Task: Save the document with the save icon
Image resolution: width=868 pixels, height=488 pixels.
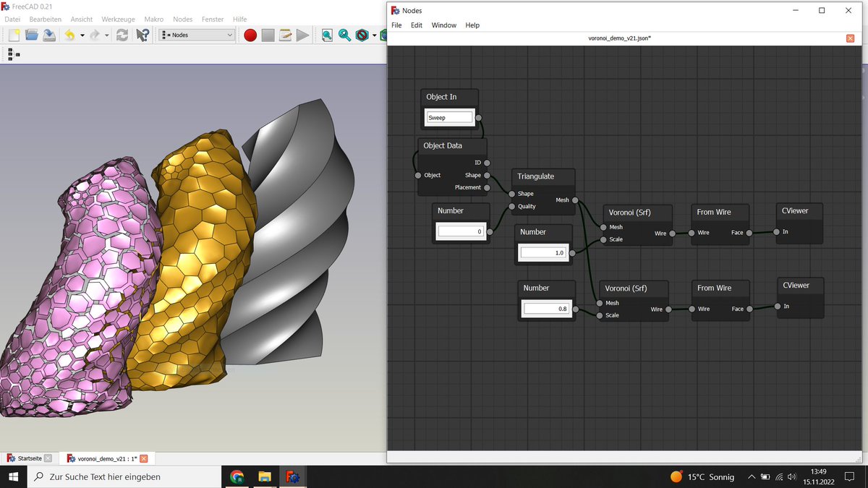Action: pyautogui.click(x=49, y=35)
